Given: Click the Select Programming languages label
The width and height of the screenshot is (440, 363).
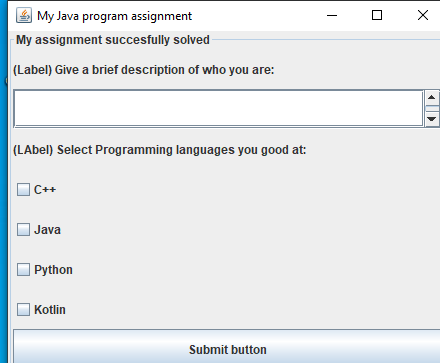Looking at the screenshot, I should coord(159,150).
